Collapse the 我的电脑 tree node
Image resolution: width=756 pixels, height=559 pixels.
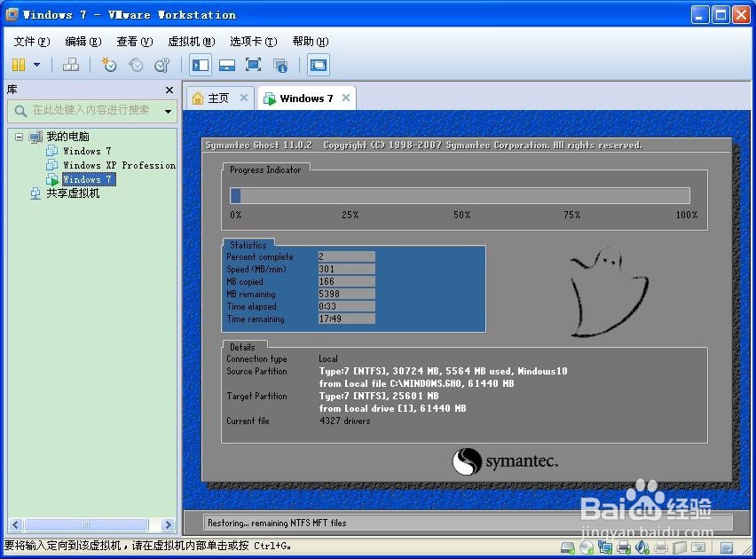coord(19,137)
